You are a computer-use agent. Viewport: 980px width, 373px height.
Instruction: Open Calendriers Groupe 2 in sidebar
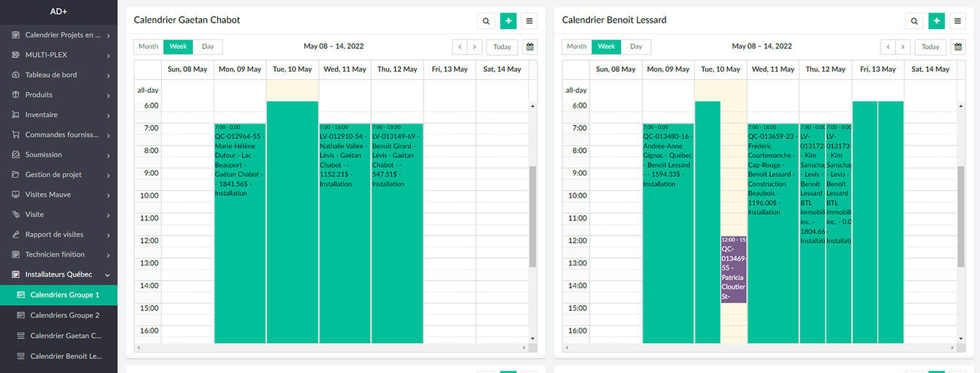tap(64, 315)
